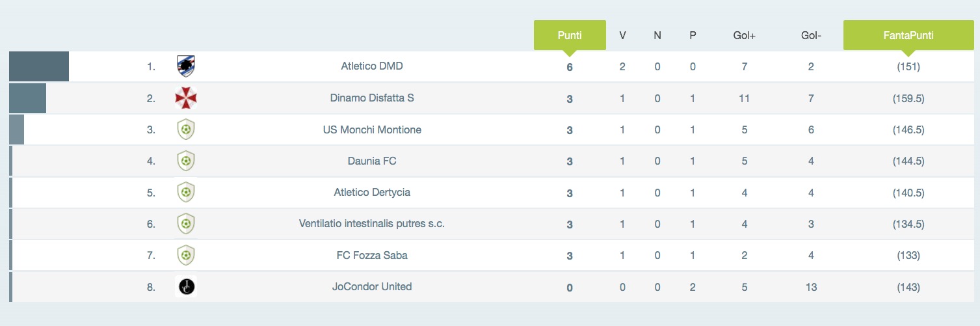
Task: Click the Gol+ column header
Action: pos(744,36)
